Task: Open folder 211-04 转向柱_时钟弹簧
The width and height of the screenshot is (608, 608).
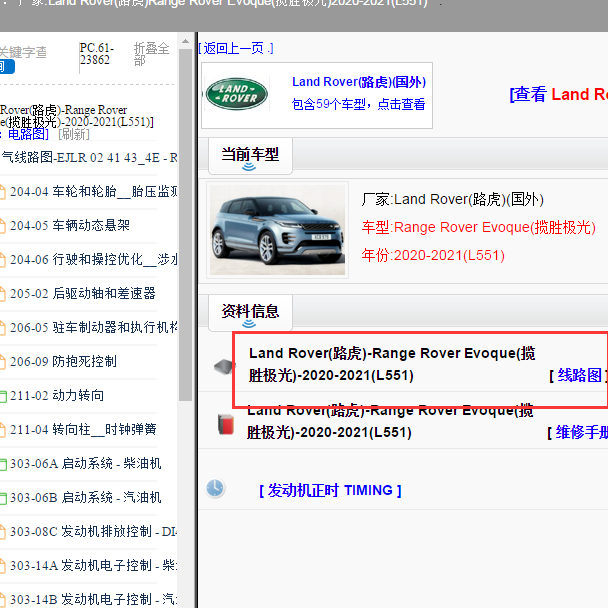Action: click(x=78, y=430)
